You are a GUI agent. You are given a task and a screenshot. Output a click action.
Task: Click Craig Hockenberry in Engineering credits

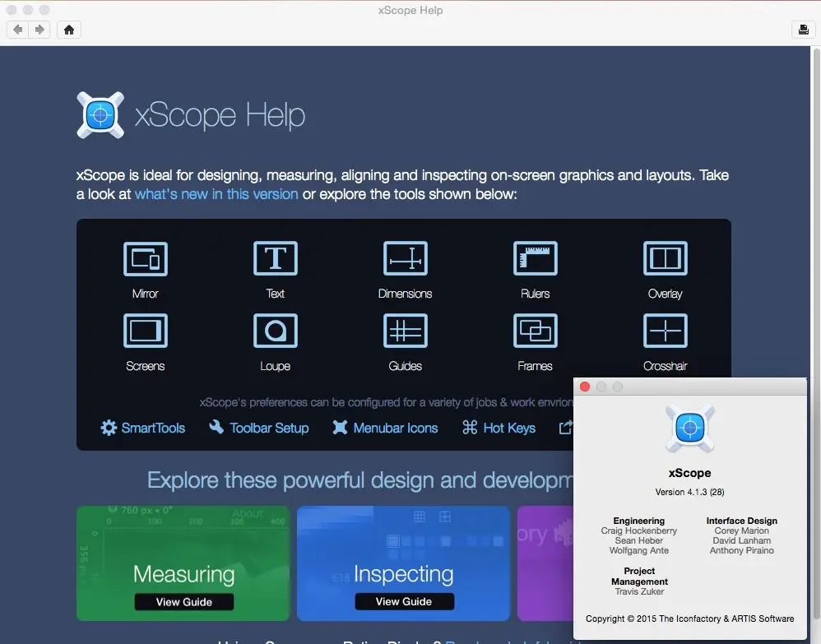tap(639, 530)
